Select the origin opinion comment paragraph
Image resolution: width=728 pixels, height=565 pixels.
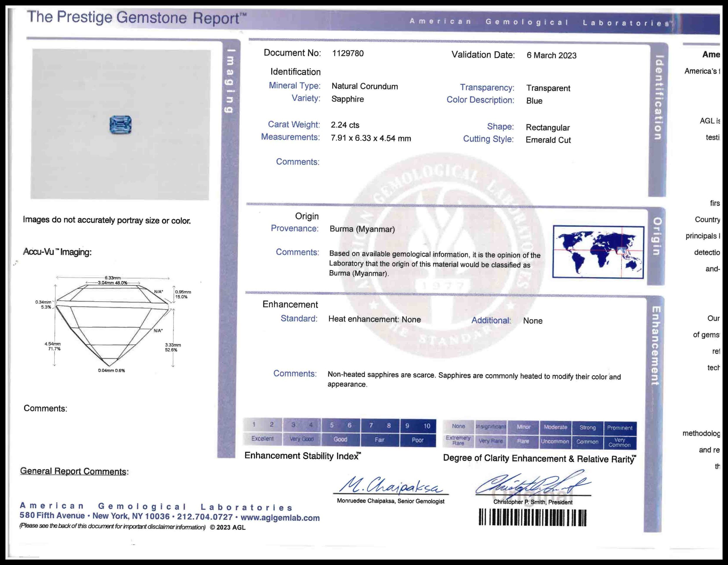435,264
